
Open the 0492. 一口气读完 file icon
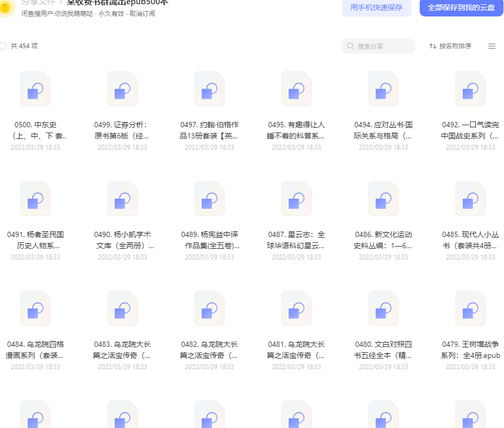[470, 89]
